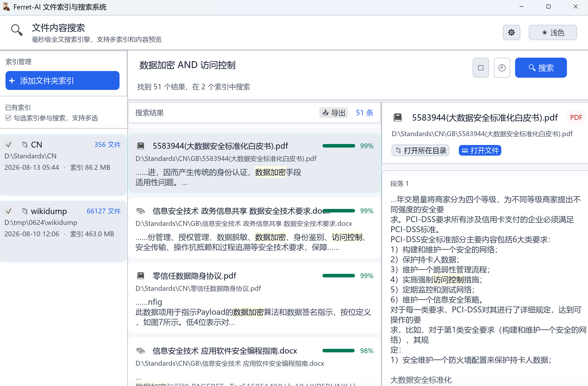Click the D:\tmp\0624\wikidump index path
Viewport: 588px width, 386px height.
coord(41,223)
